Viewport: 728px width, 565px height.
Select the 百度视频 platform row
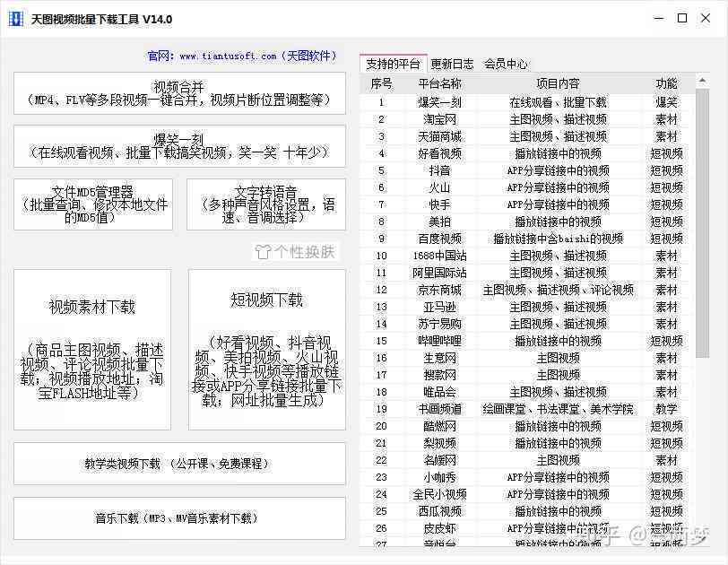[x=527, y=239]
